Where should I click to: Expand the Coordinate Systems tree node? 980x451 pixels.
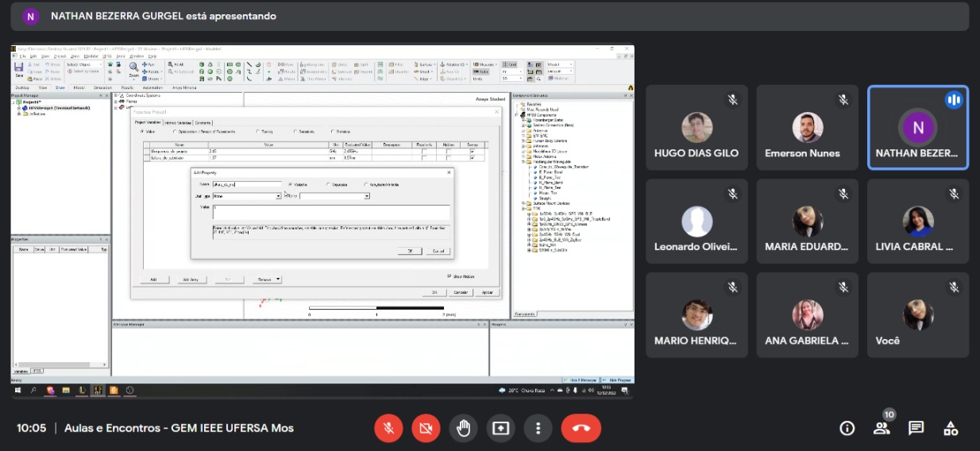pyautogui.click(x=115, y=95)
